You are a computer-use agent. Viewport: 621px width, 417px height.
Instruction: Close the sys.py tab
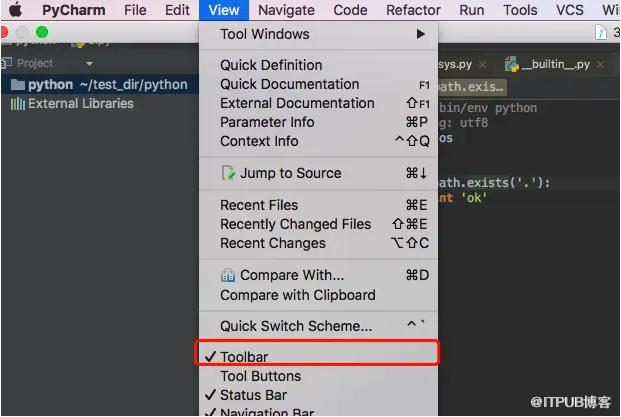[482, 65]
